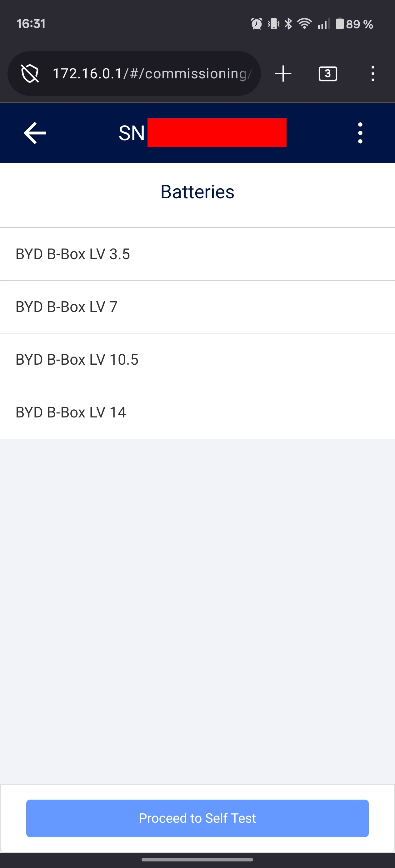Tap the back arrow in app header

point(34,133)
